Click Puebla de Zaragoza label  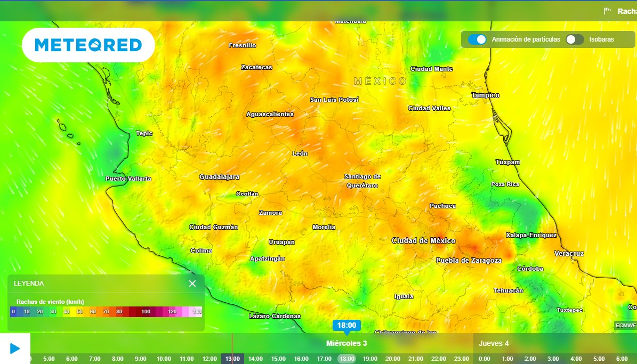(x=469, y=261)
